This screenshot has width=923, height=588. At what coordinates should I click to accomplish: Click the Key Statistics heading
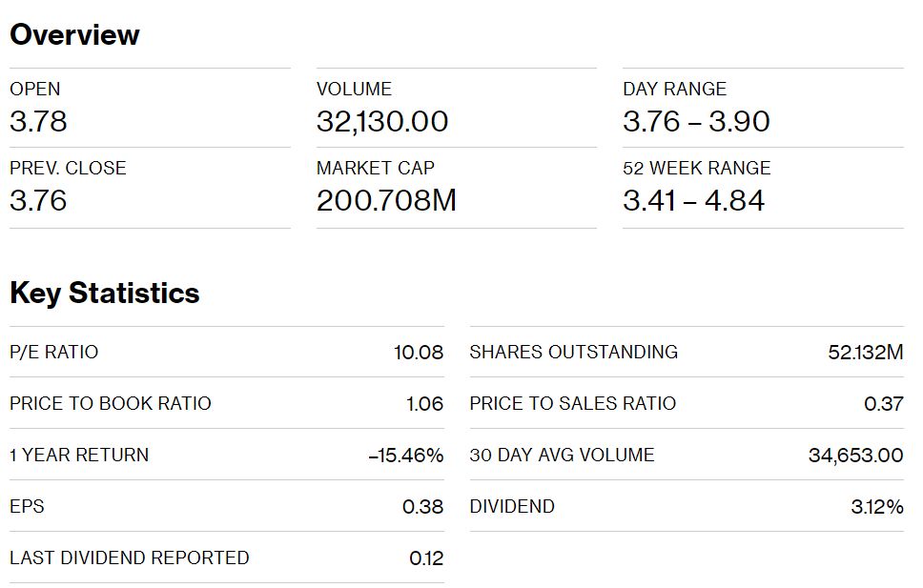105,294
